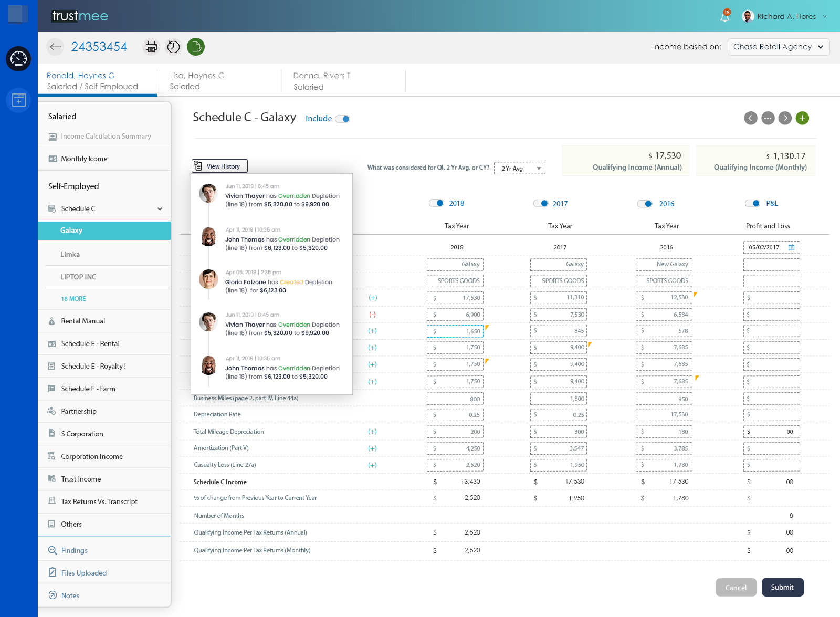Viewport: 840px width, 617px height.
Task: Click the P&L date field 05/02/2017
Action: [x=772, y=247]
